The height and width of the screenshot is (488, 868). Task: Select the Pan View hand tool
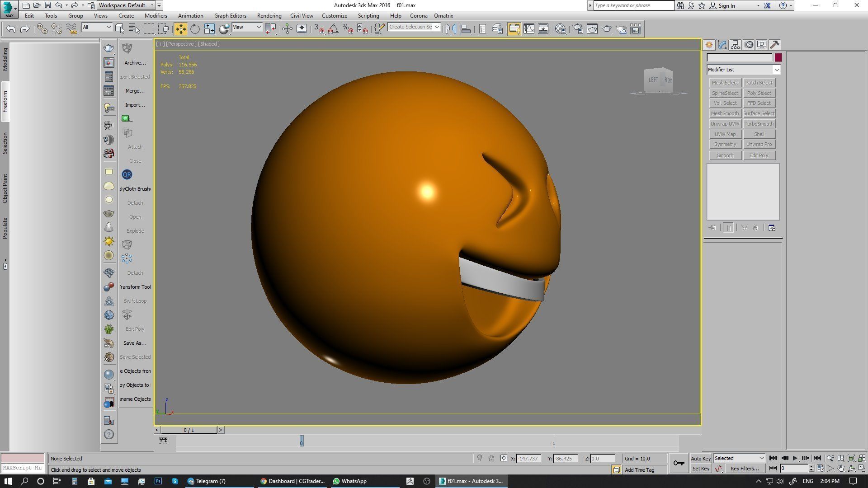pyautogui.click(x=841, y=469)
